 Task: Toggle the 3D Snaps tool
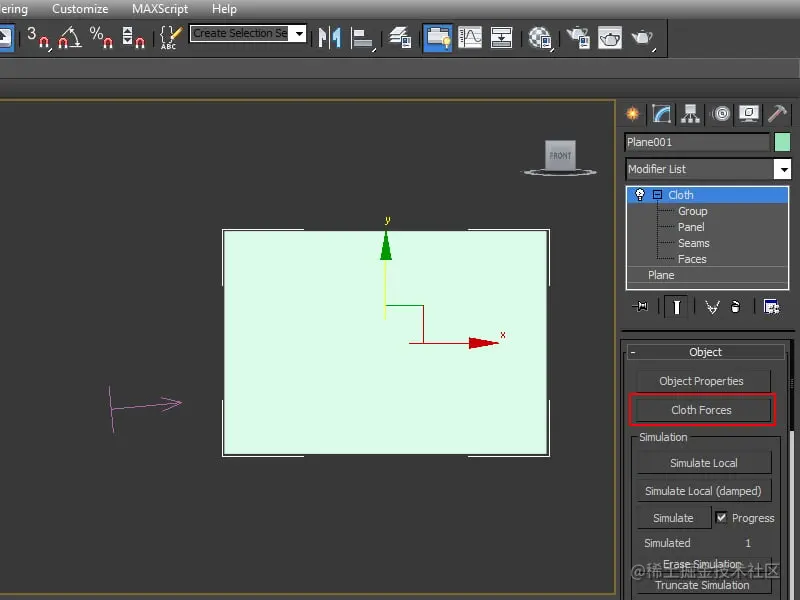point(39,38)
